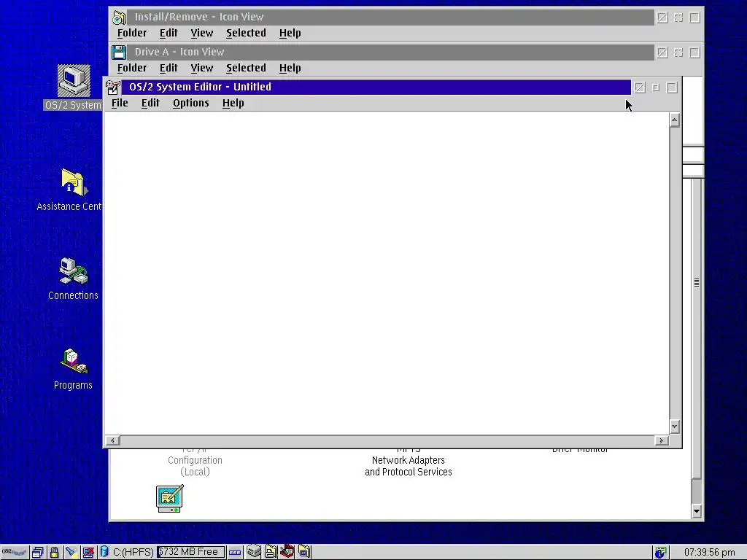Open the File menu in System Editor
This screenshot has width=747, height=560.
(x=120, y=104)
